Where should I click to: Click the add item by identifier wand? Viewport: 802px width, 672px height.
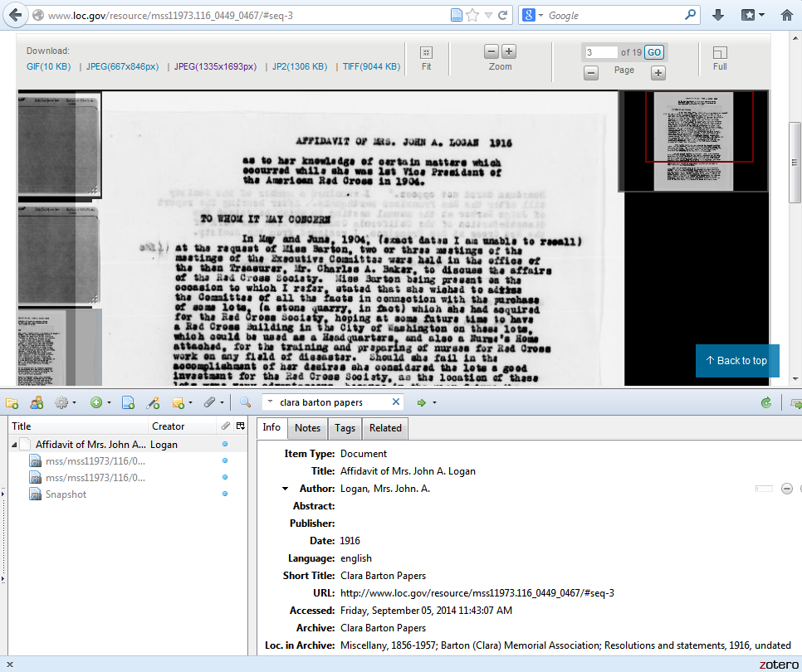(153, 403)
